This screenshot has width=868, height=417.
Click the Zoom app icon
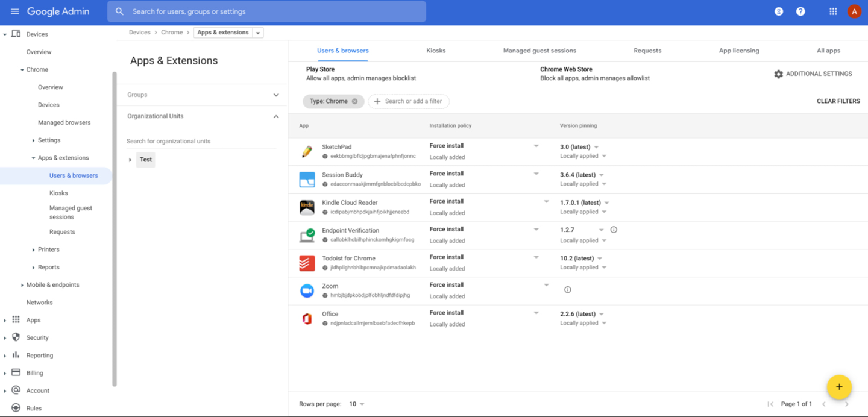[x=307, y=291]
